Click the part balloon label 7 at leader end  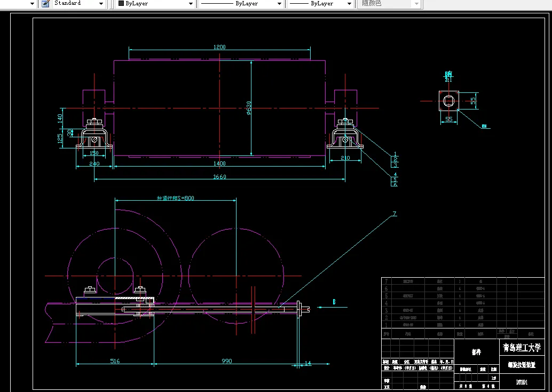click(x=395, y=214)
